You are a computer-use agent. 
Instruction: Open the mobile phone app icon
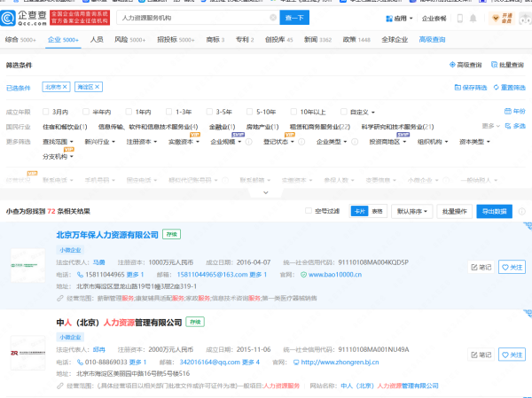459,19
